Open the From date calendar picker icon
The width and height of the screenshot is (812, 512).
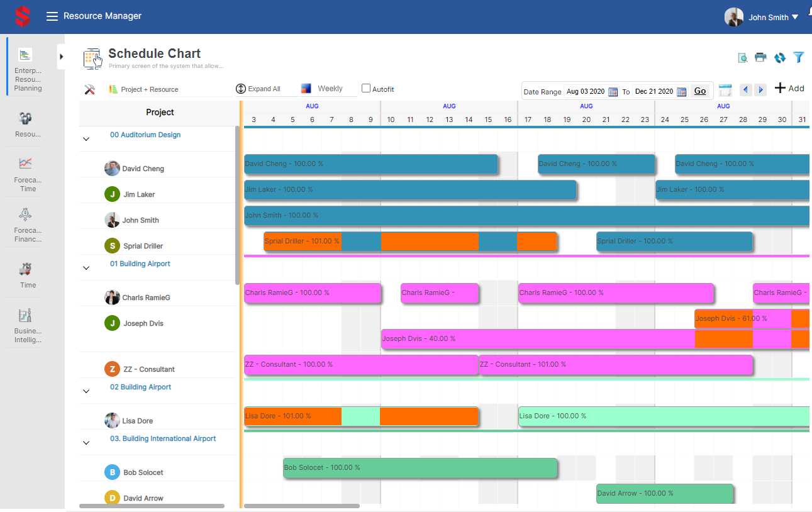click(x=613, y=92)
